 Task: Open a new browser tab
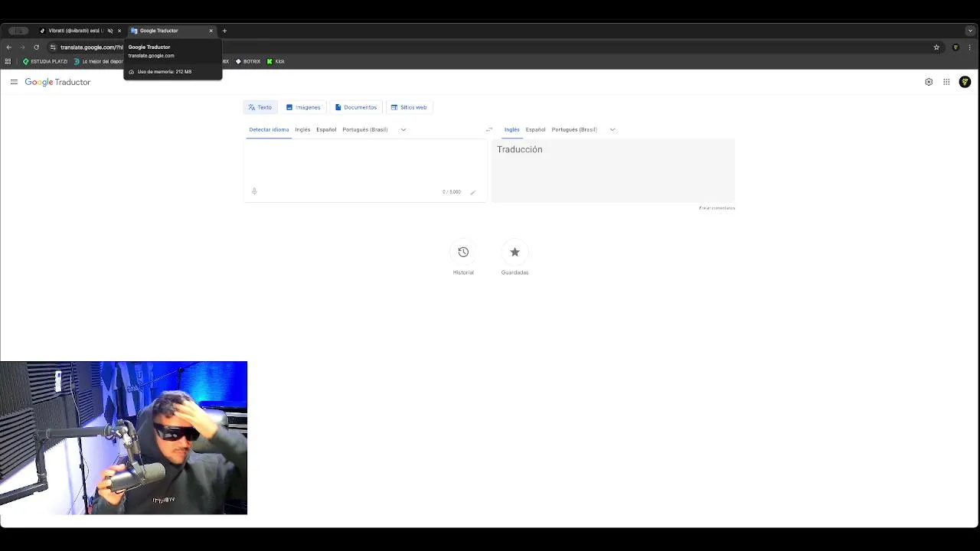click(x=224, y=31)
